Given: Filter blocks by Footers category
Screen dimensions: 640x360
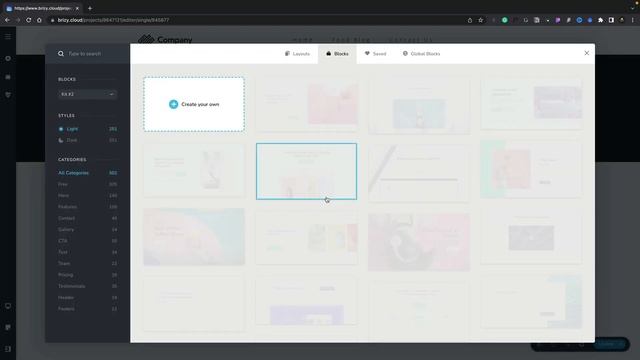Looking at the screenshot, I should click(87, 309).
